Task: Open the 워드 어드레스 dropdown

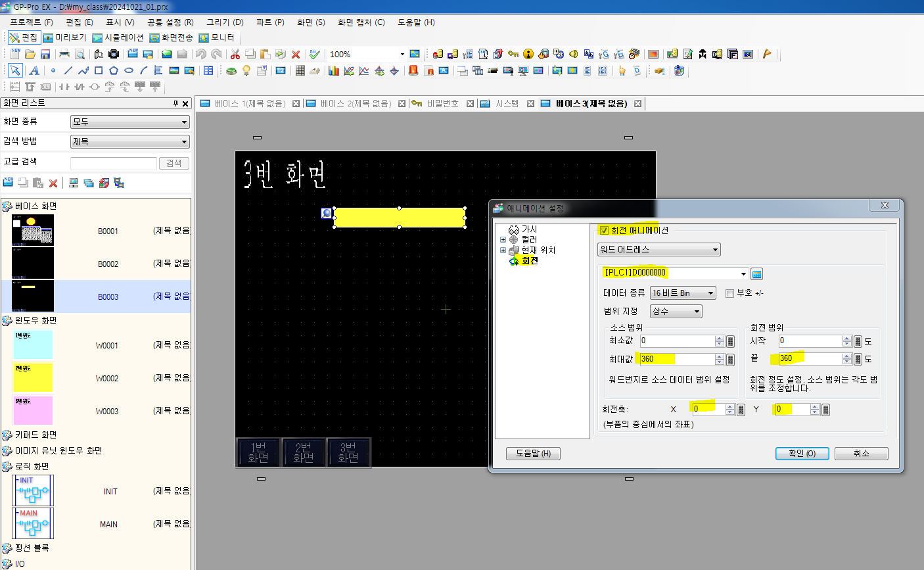Action: [x=659, y=250]
